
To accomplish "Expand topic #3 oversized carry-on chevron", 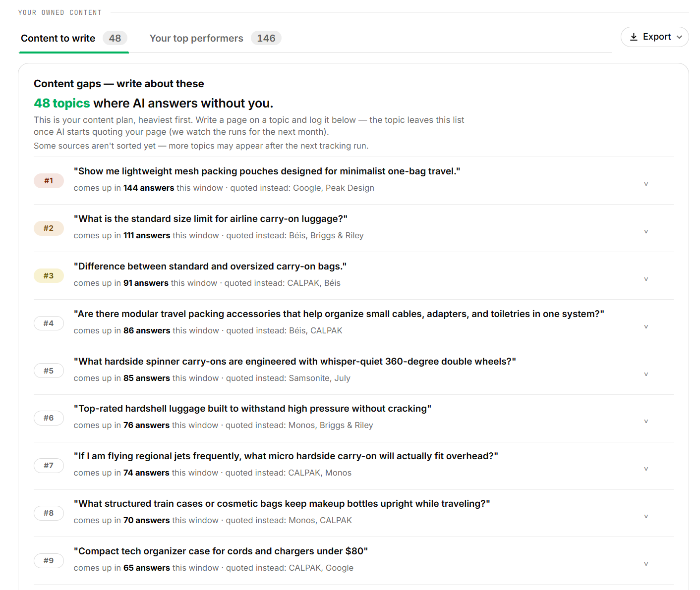I will coord(646,279).
